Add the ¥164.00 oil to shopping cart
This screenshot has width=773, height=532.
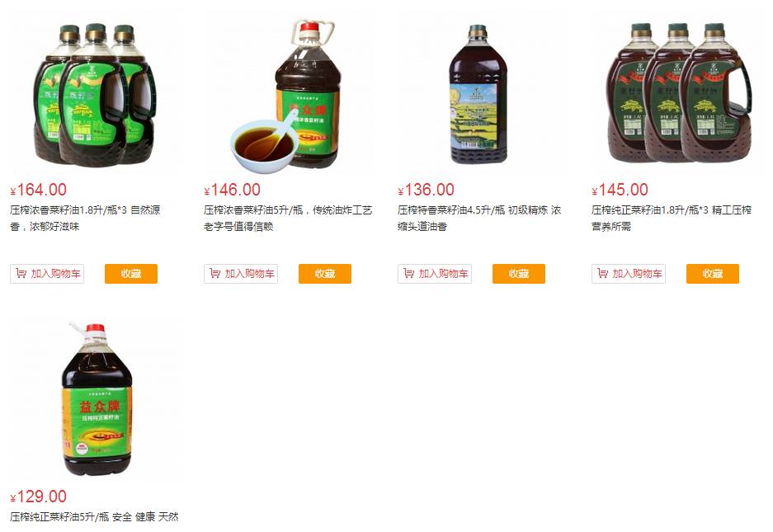(x=47, y=274)
